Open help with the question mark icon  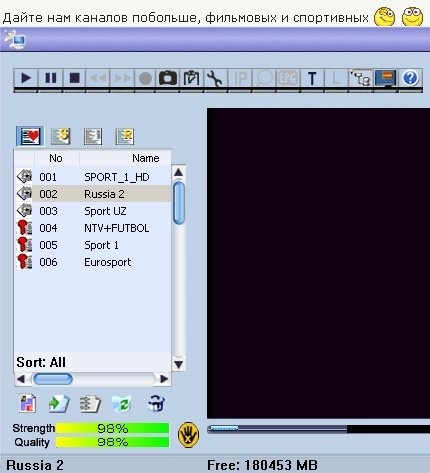click(410, 78)
